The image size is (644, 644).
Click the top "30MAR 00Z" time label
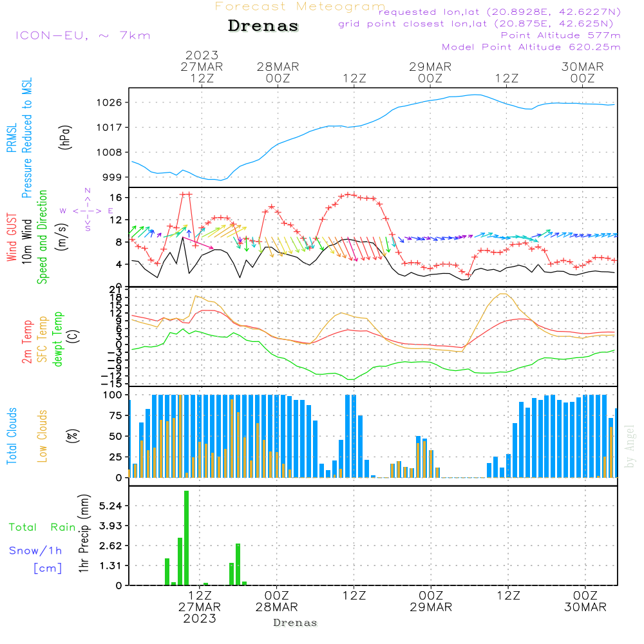[x=583, y=72]
